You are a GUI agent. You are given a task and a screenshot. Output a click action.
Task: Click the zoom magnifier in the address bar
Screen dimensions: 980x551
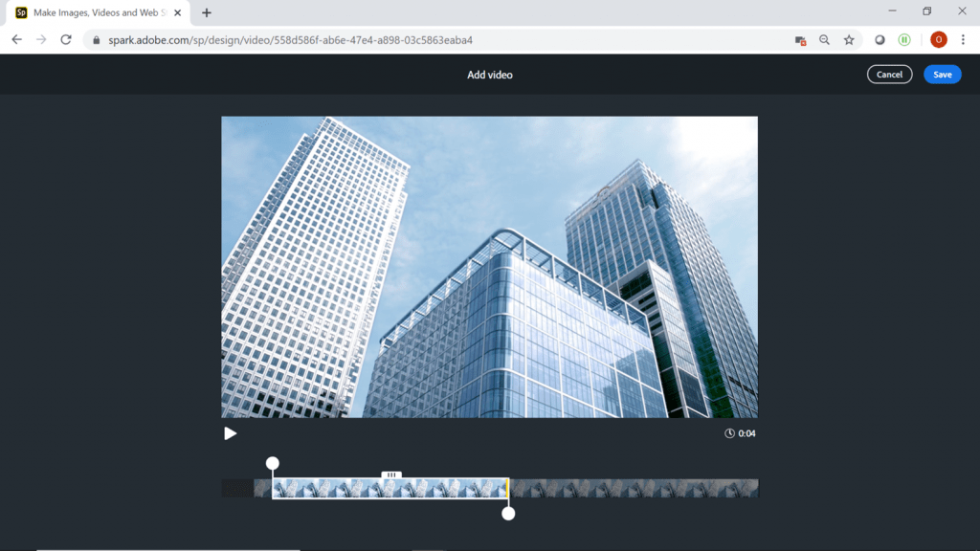click(x=824, y=40)
